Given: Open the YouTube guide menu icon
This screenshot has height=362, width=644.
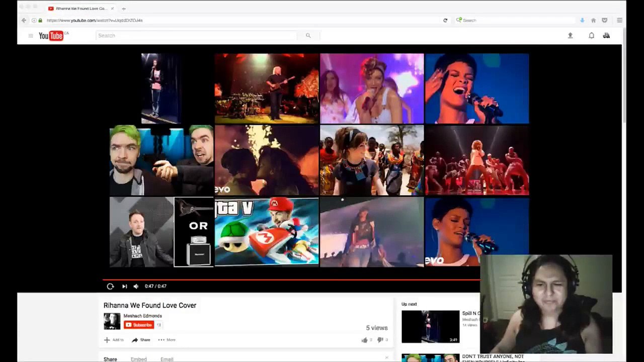Looking at the screenshot, I should 31,36.
